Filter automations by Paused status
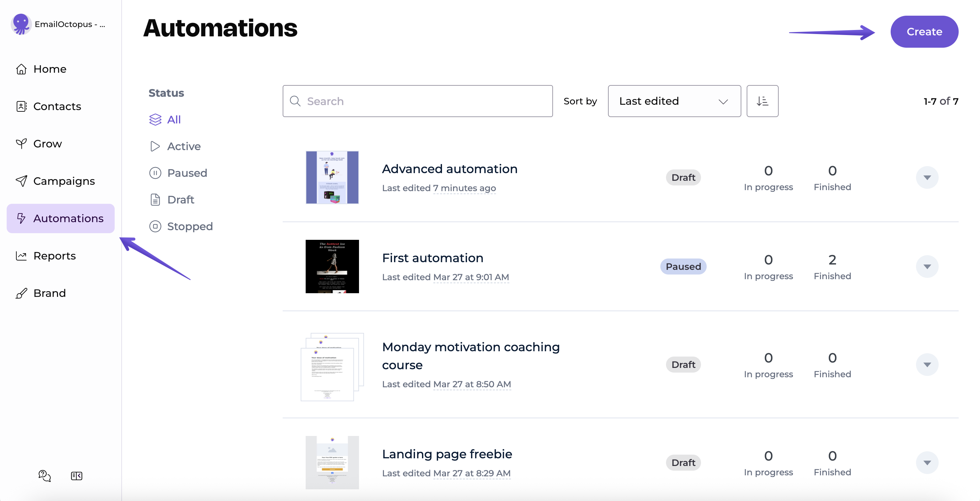This screenshot has height=501, width=980. pyautogui.click(x=187, y=173)
